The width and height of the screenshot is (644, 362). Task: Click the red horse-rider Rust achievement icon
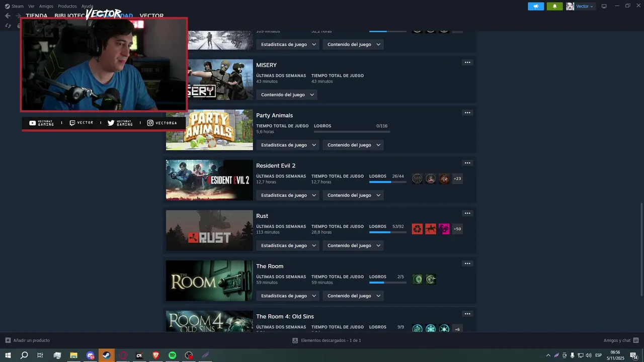tap(431, 229)
